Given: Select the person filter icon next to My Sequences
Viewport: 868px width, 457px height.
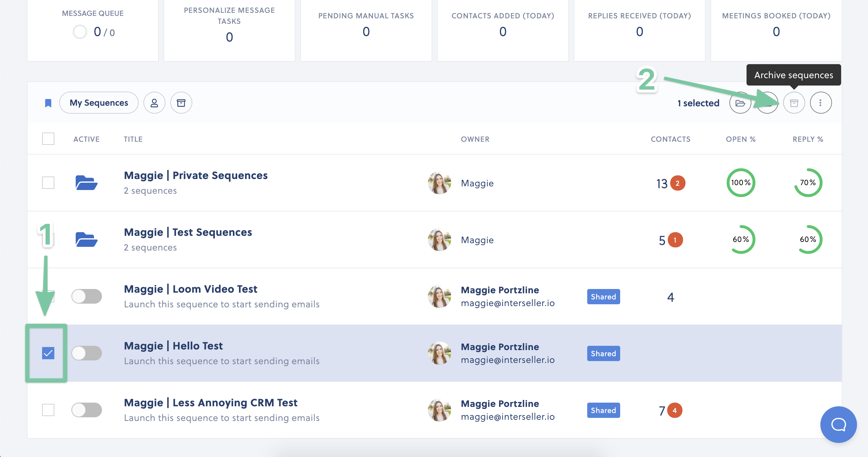Looking at the screenshot, I should tap(154, 103).
